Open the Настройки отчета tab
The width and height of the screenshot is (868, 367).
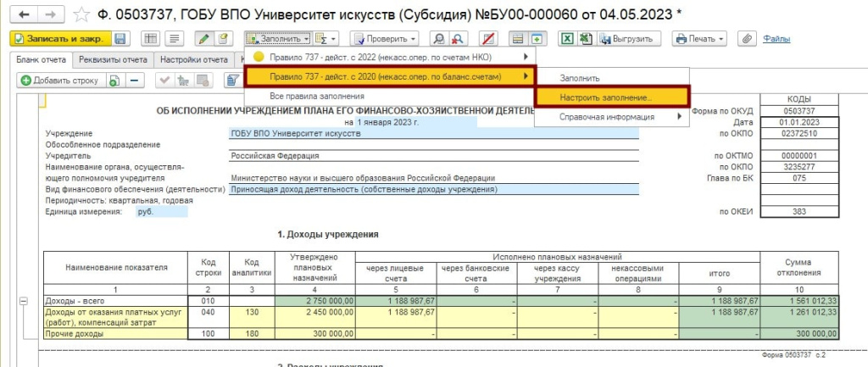coord(194,59)
